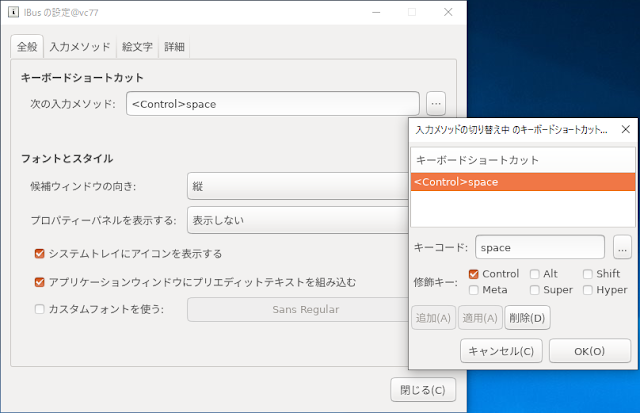Toggle the Control modifier checkbox
Viewport: 640px width, 413px height.
[473, 274]
